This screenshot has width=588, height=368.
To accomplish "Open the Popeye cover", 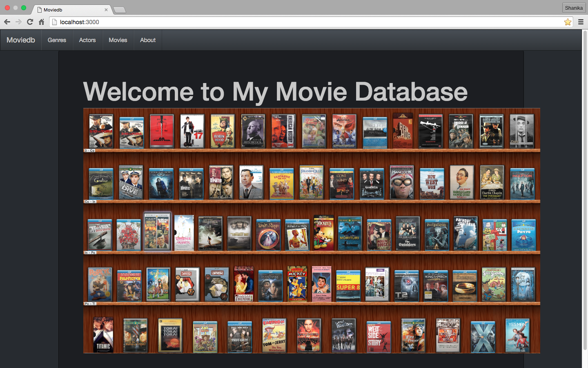I will pyautogui.click(x=100, y=284).
